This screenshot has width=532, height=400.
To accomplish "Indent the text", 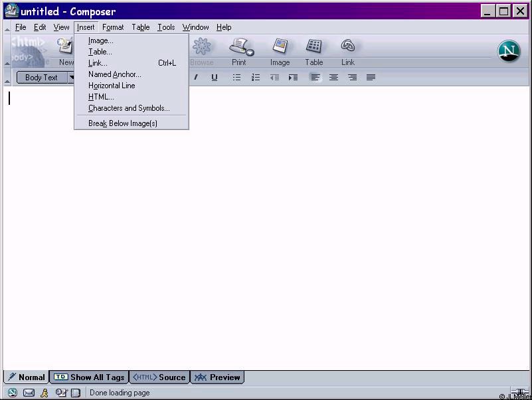I will (x=293, y=78).
